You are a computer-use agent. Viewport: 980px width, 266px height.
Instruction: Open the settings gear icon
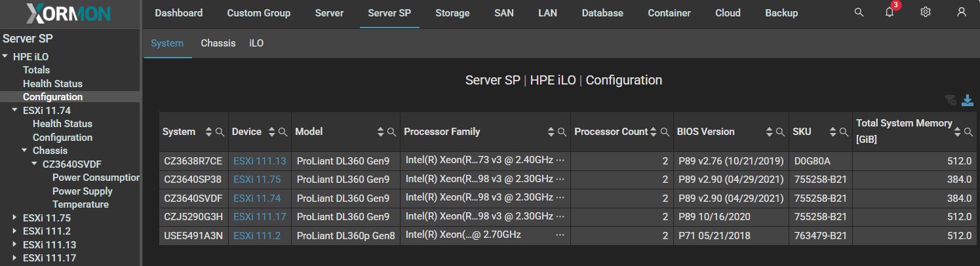(926, 12)
